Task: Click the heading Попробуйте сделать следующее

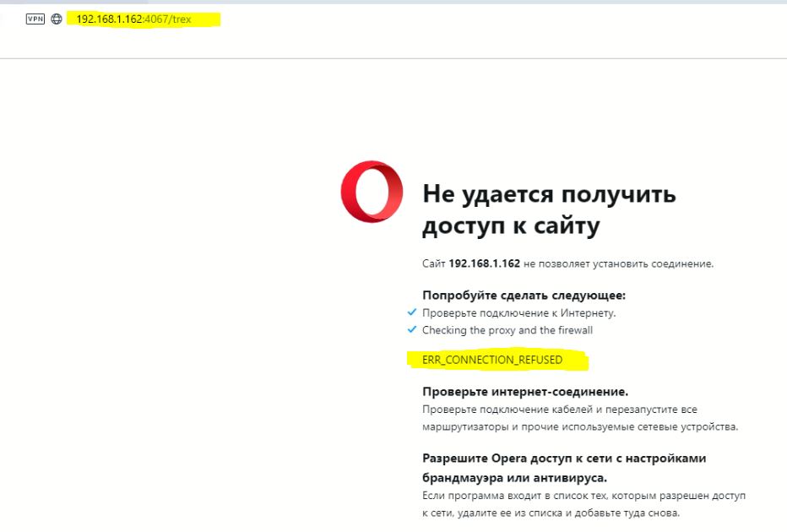Action: (x=524, y=295)
